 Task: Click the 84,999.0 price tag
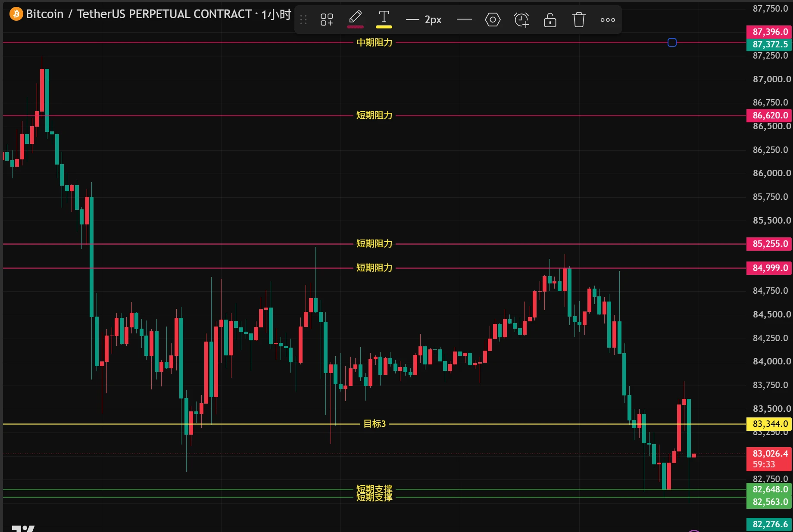click(769, 268)
